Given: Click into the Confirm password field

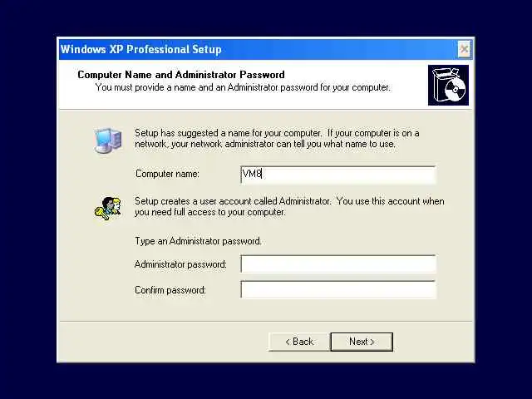Looking at the screenshot, I should [338, 290].
